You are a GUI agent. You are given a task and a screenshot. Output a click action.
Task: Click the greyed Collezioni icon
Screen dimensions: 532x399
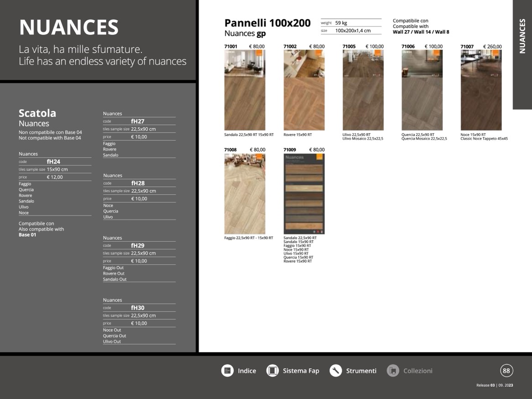393,371
